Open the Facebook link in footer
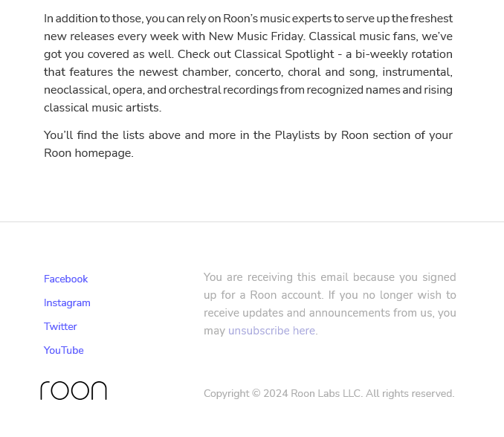The image size is (504, 437). coord(65,279)
